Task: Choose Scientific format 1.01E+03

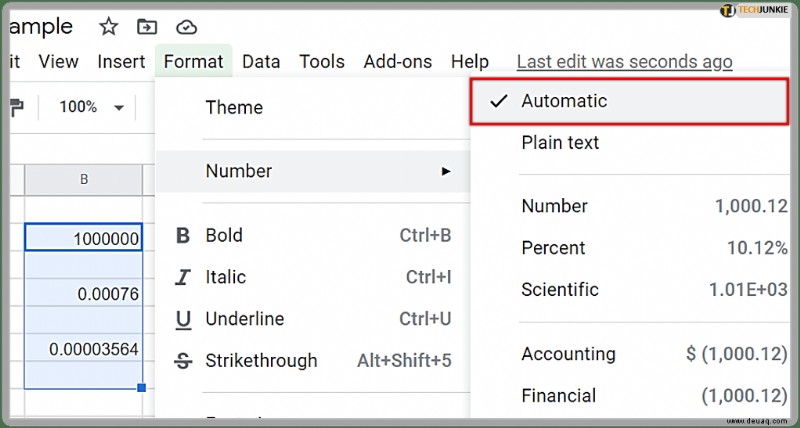Action: pos(630,290)
